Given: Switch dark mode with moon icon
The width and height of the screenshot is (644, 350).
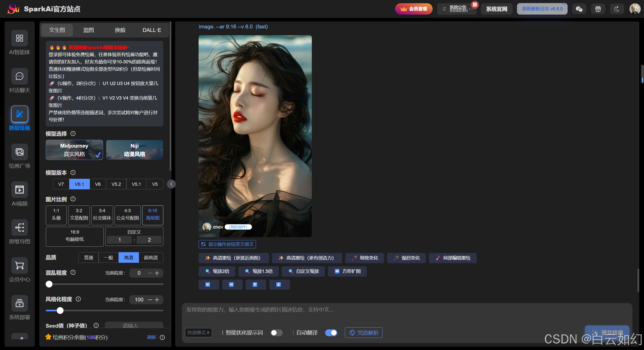Looking at the screenshot, I should pos(617,9).
